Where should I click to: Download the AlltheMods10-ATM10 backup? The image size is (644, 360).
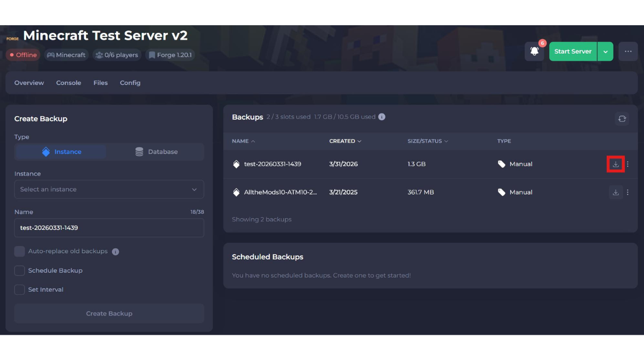[616, 192]
